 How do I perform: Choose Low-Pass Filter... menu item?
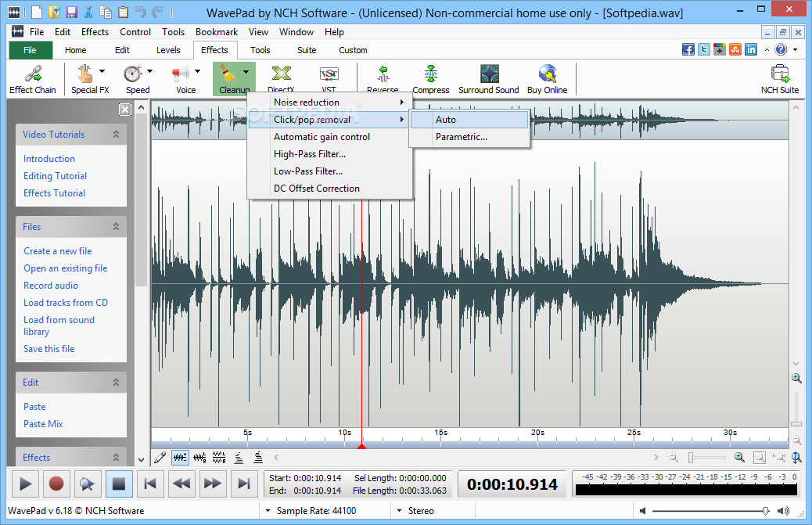(330, 171)
